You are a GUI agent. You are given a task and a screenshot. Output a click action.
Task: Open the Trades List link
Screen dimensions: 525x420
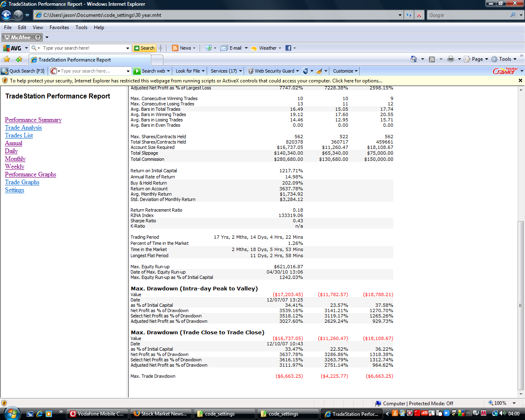tap(19, 135)
